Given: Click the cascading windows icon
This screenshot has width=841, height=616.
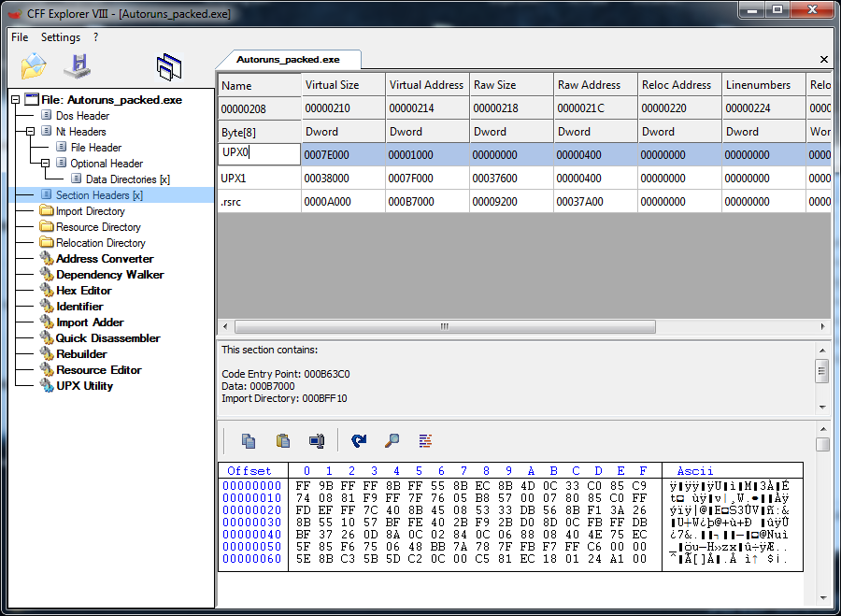Looking at the screenshot, I should pyautogui.click(x=169, y=66).
